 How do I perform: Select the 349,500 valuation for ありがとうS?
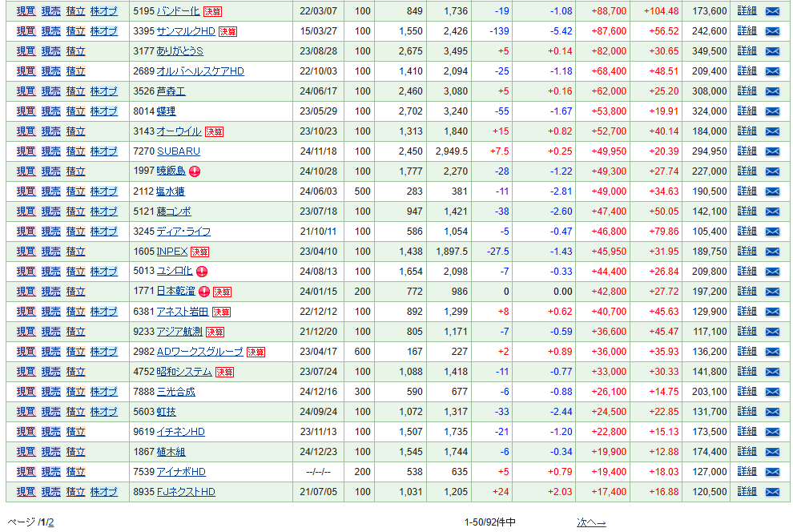click(709, 51)
